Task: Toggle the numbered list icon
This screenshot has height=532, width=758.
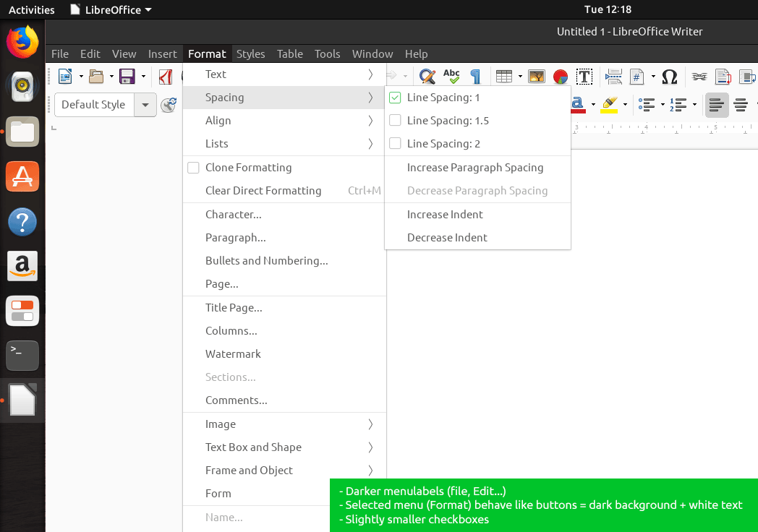Action: tap(678, 104)
